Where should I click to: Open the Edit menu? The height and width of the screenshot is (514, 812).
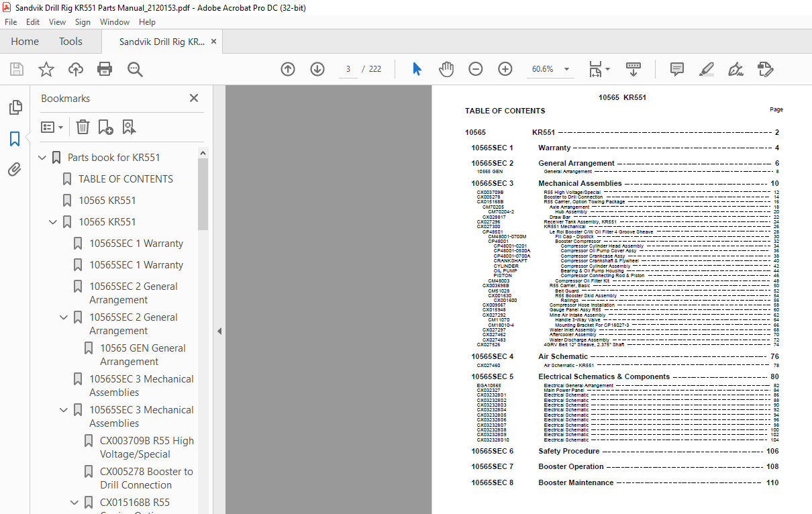coord(33,22)
